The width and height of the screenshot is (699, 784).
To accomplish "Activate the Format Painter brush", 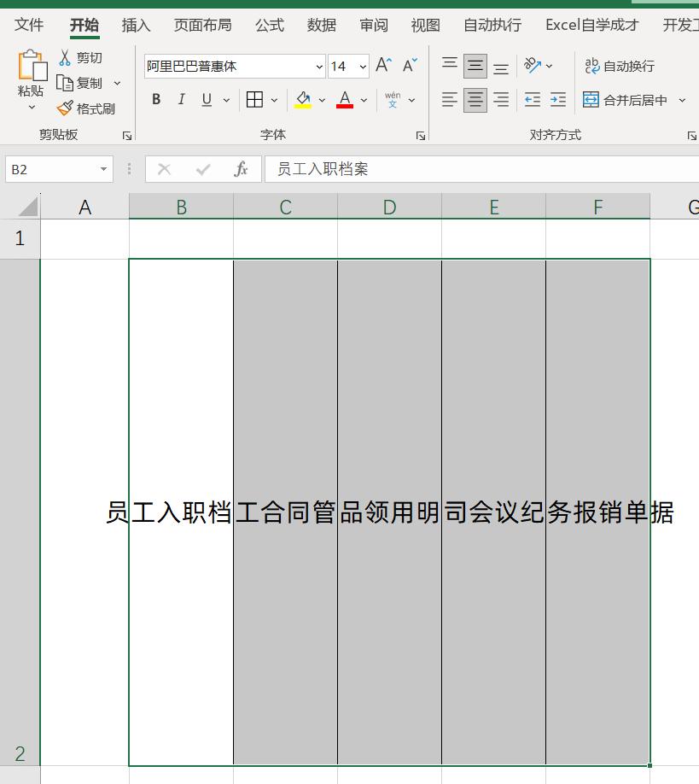I will pyautogui.click(x=65, y=108).
